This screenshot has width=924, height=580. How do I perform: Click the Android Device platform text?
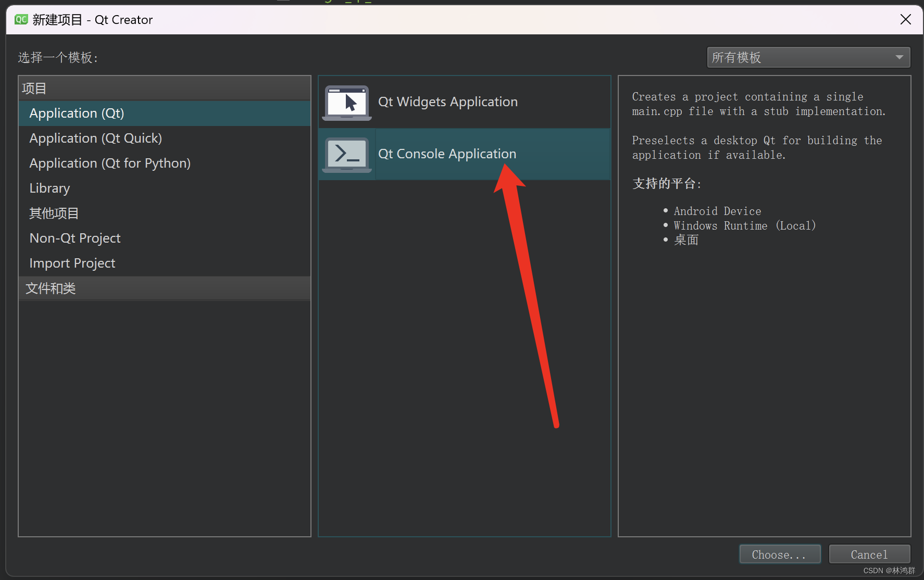click(717, 211)
